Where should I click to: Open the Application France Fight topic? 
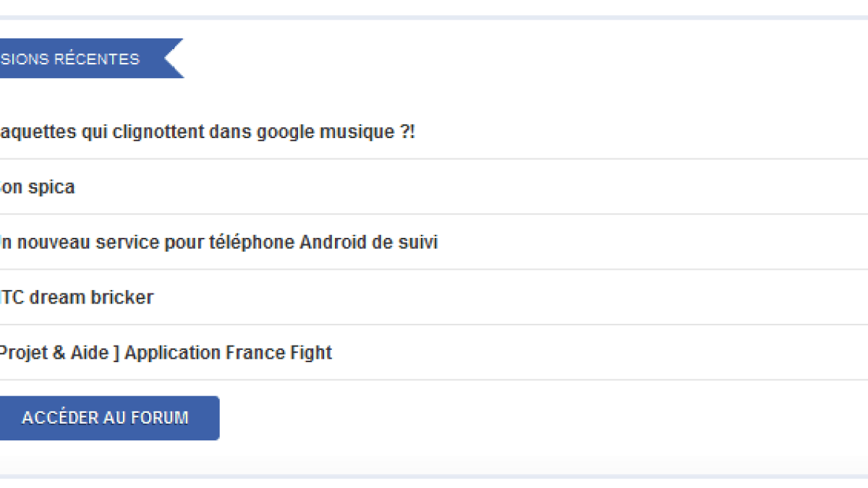coord(165,354)
